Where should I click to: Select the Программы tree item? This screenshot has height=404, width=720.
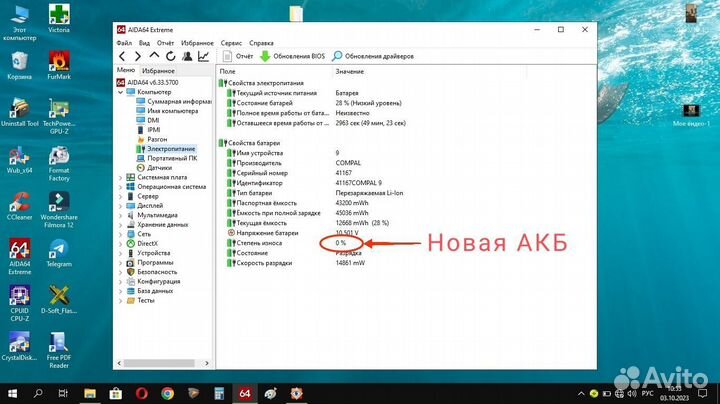pos(150,263)
